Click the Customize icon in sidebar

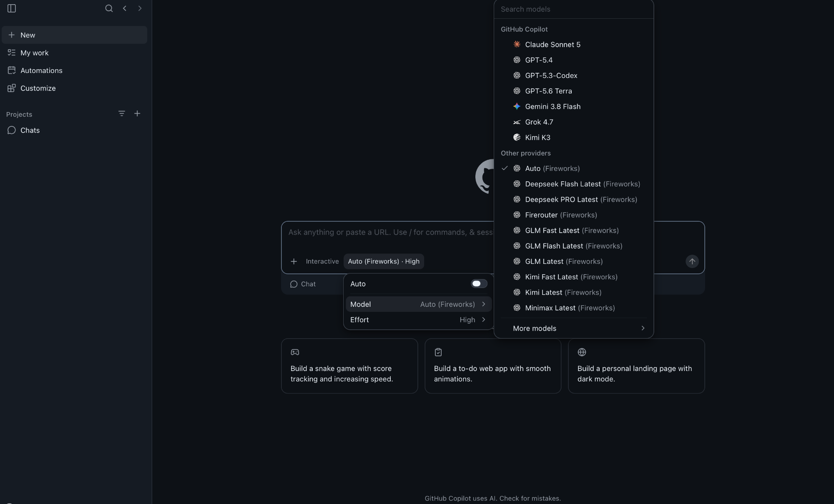[12, 88]
